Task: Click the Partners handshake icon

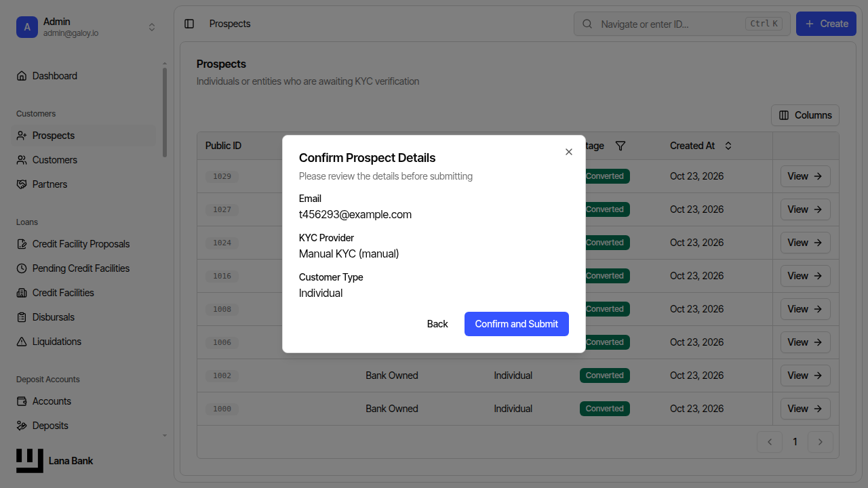Action: [22, 184]
